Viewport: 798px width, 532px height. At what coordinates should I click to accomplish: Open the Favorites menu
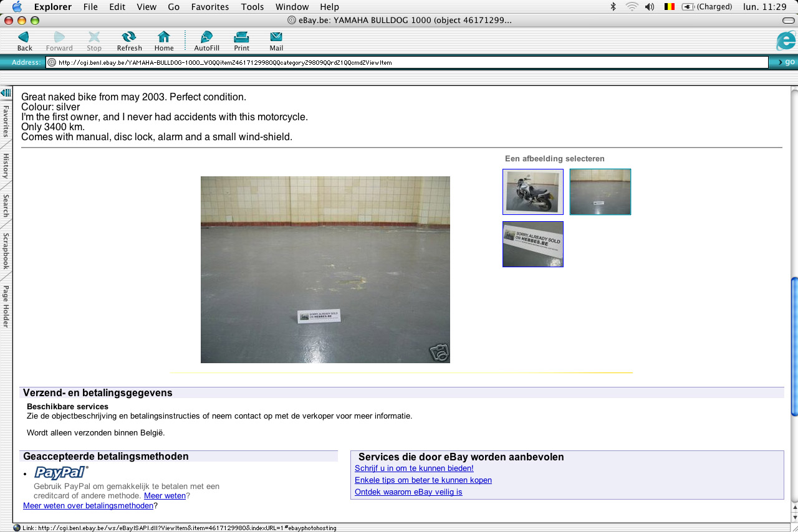point(209,7)
